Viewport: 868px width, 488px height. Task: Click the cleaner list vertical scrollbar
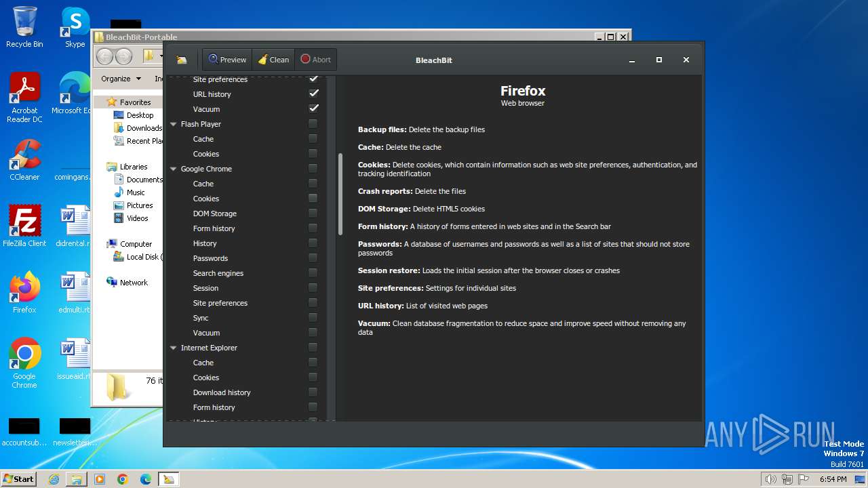(340, 194)
